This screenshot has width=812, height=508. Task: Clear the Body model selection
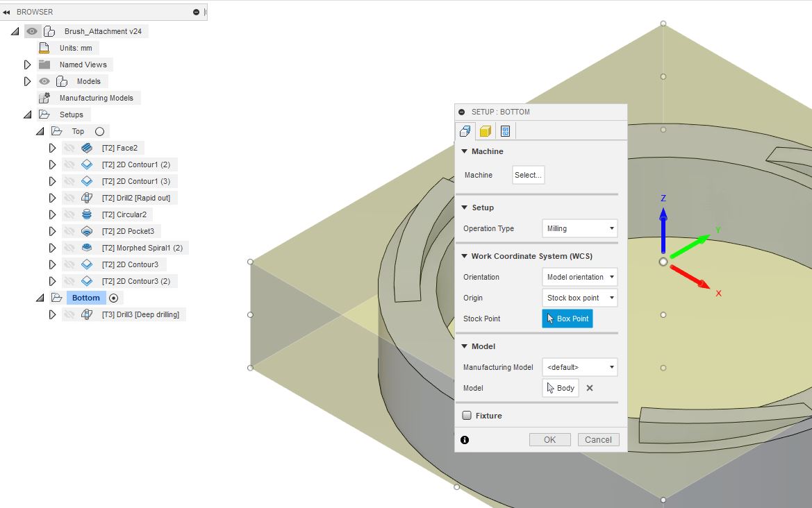click(x=589, y=388)
